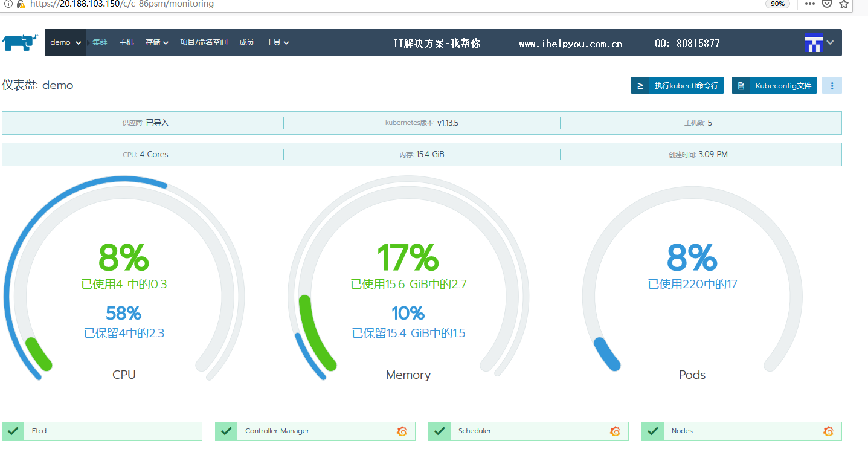The height and width of the screenshot is (455, 868).
Task: Click the Scheduler status checkmark
Action: click(x=439, y=431)
